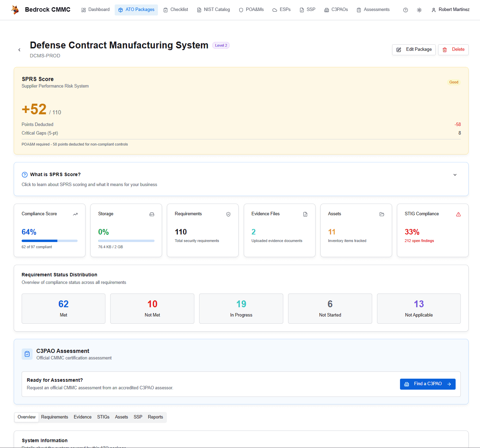
Task: Open the POA&Ms section in navigation
Action: point(251,10)
